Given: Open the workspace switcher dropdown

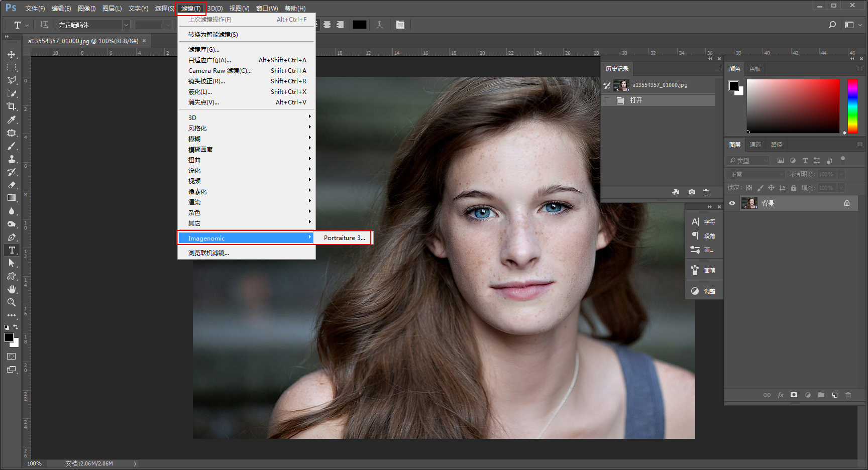Looking at the screenshot, I should point(853,25).
